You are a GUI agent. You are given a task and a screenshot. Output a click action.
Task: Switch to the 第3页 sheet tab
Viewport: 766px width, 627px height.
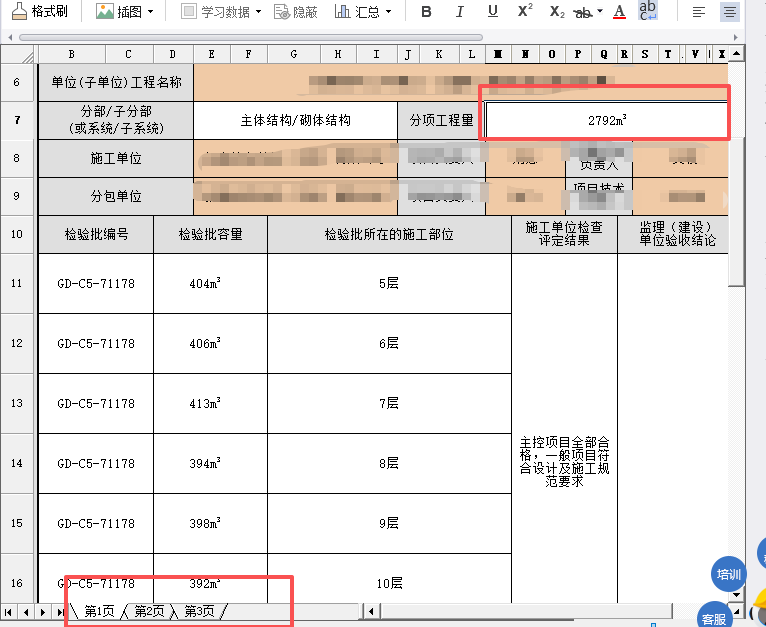click(x=199, y=611)
